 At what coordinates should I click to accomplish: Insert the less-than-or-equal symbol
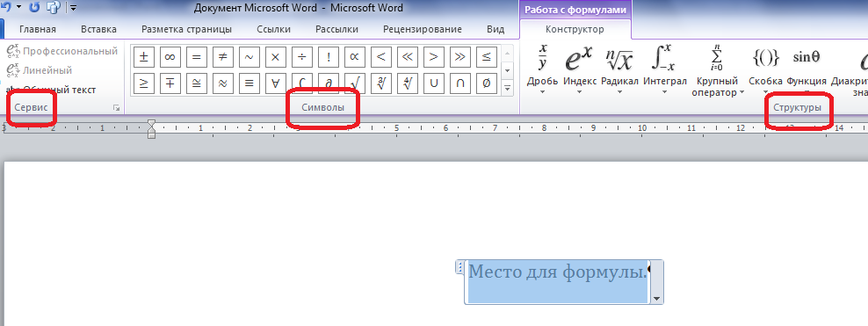(486, 56)
